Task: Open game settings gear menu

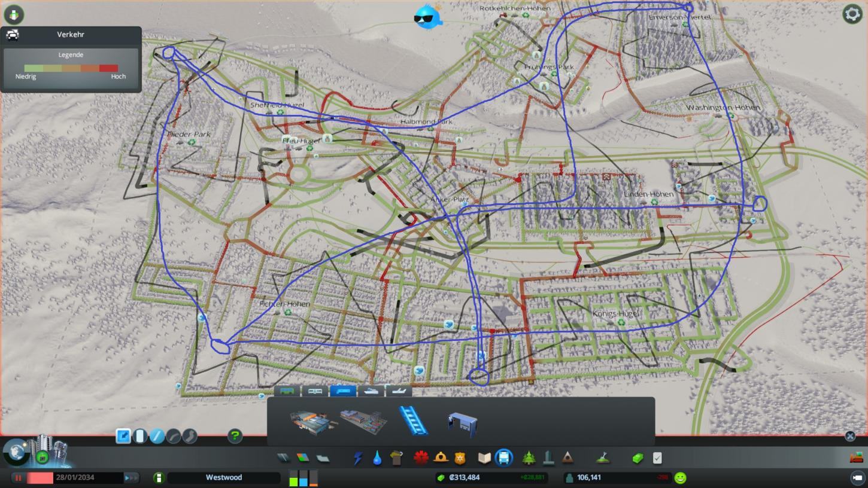Action: coord(852,14)
